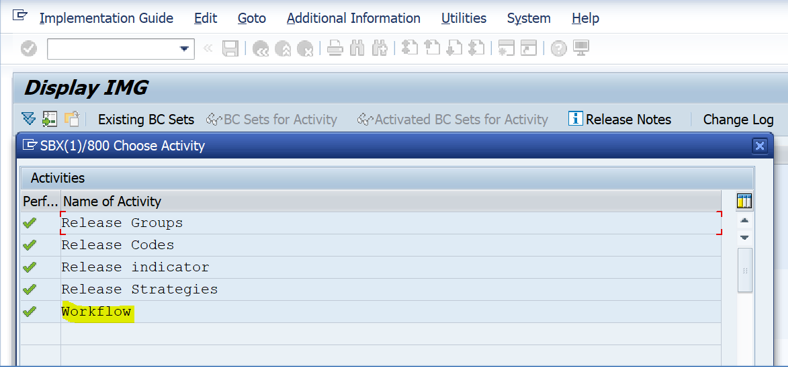Click the Activities list scroll down arrow
Image resolution: width=788 pixels, height=367 pixels.
tap(745, 237)
